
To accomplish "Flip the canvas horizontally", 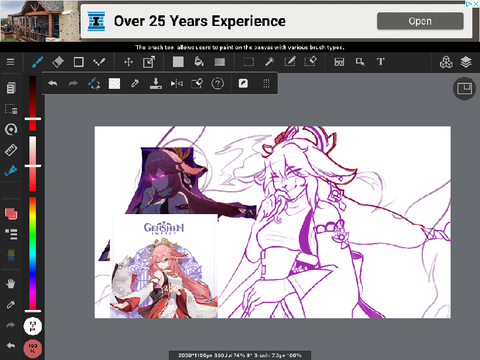I will [x=176, y=83].
